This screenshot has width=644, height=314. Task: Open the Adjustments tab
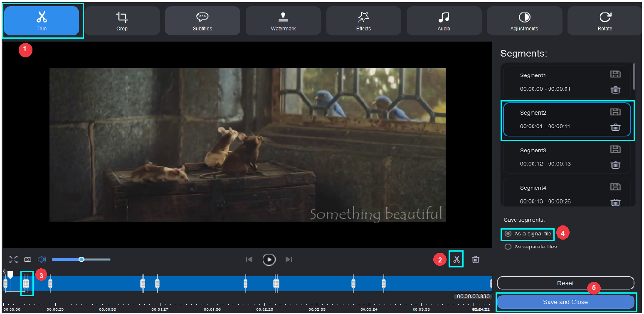pyautogui.click(x=524, y=20)
